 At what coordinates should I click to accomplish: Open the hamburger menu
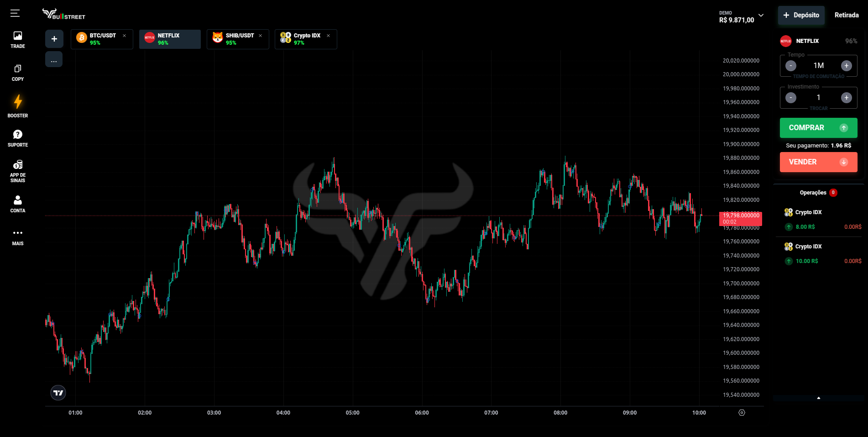tap(15, 13)
